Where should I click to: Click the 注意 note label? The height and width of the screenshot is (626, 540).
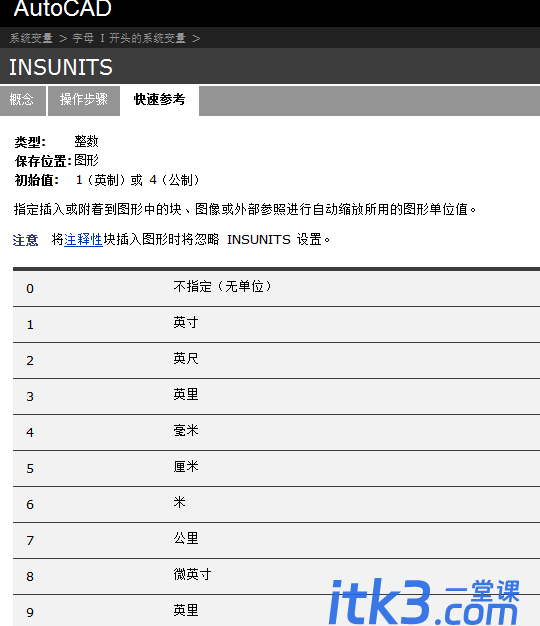[26, 240]
